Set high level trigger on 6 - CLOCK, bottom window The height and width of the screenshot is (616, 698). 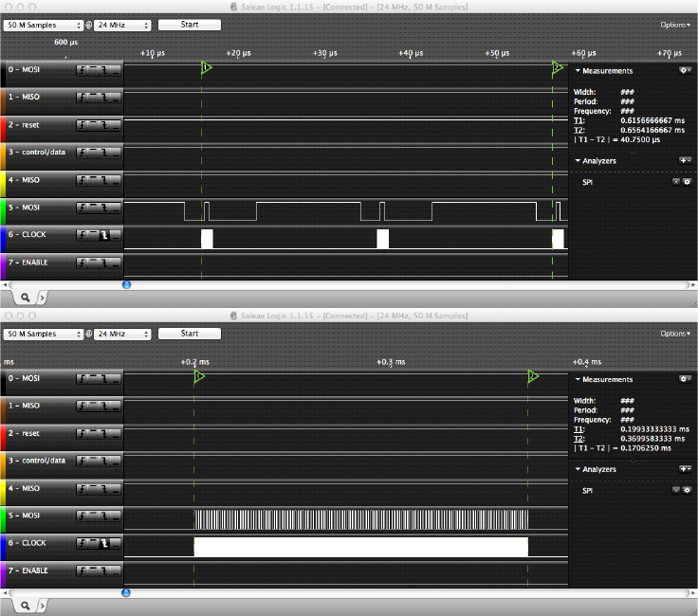pyautogui.click(x=94, y=544)
